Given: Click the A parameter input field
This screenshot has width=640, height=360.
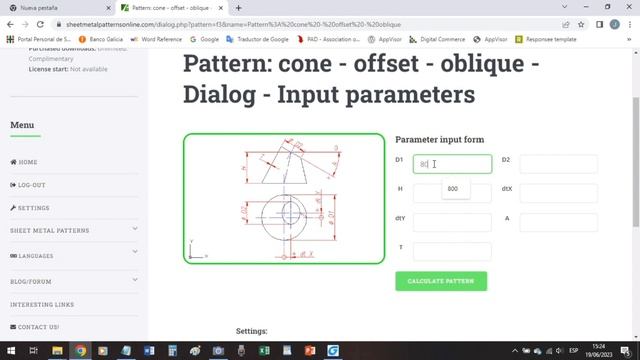Looking at the screenshot, I should coord(558,222).
